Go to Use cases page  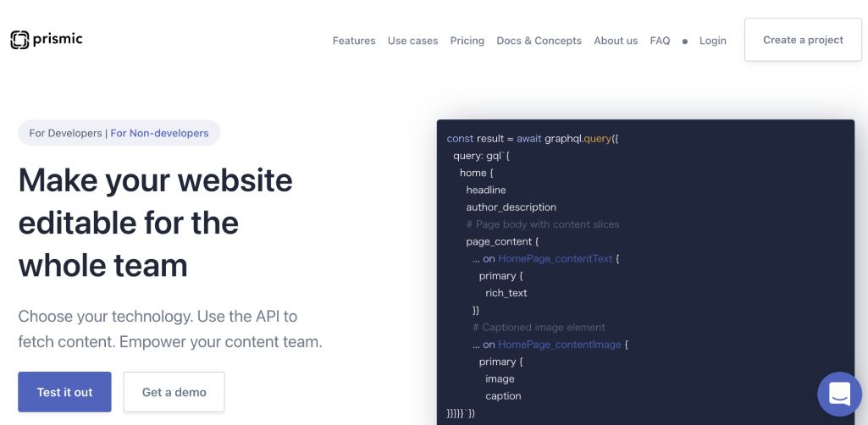tap(412, 41)
